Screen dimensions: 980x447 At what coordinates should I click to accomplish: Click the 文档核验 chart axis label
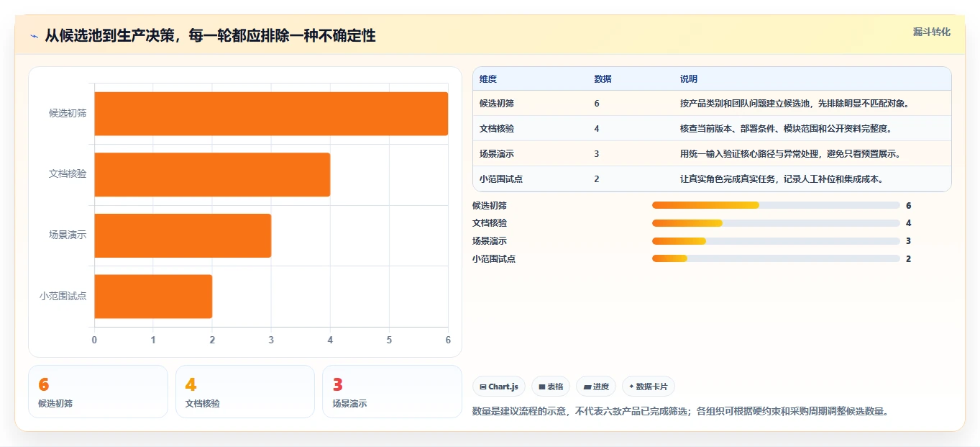click(68, 173)
